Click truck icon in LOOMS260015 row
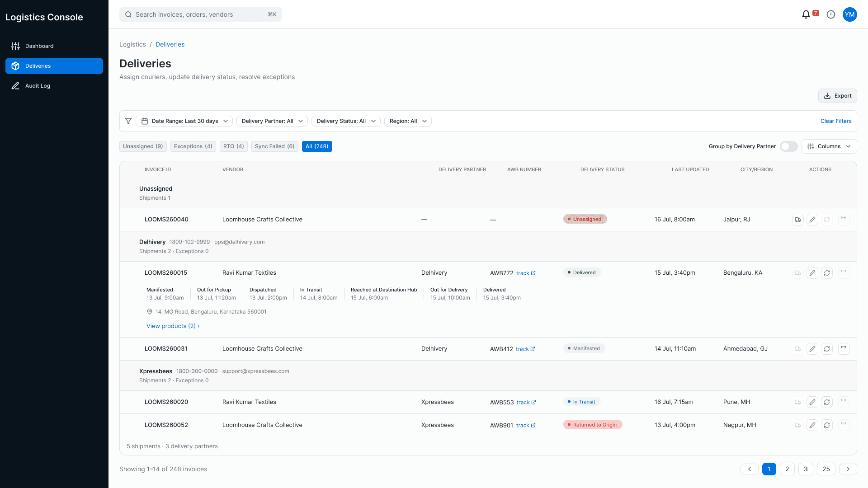Image resolution: width=868 pixels, height=488 pixels. 798,273
